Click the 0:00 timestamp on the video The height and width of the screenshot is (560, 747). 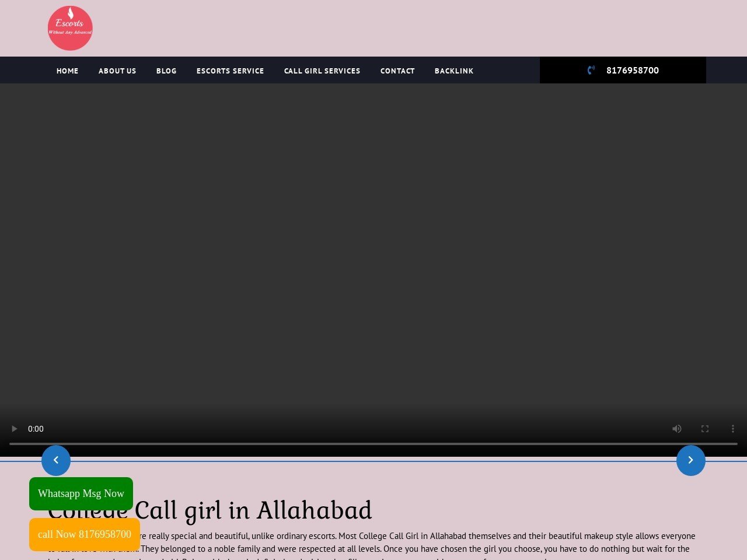point(36,429)
